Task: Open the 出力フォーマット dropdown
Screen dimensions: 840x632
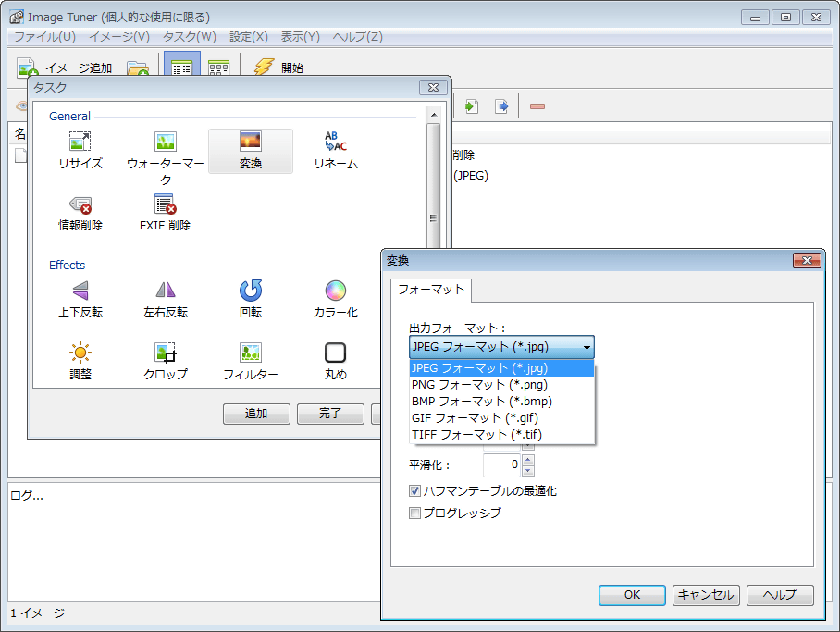Action: [501, 347]
